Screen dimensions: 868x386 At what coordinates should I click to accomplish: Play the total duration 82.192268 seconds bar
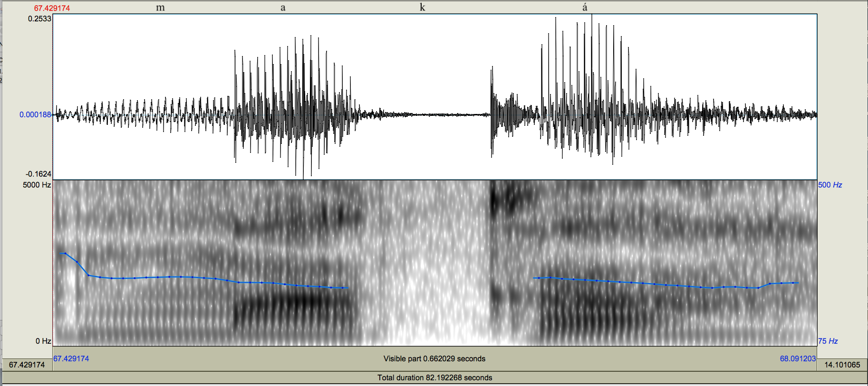pyautogui.click(x=434, y=377)
